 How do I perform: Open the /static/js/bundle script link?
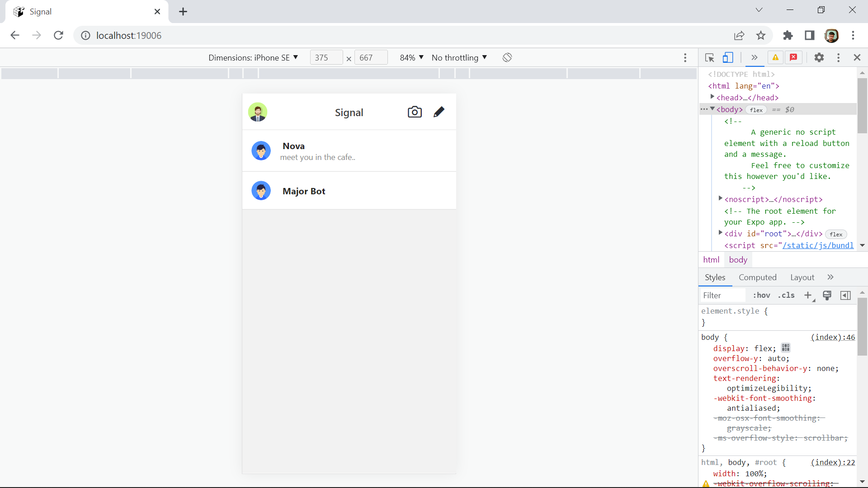click(818, 245)
